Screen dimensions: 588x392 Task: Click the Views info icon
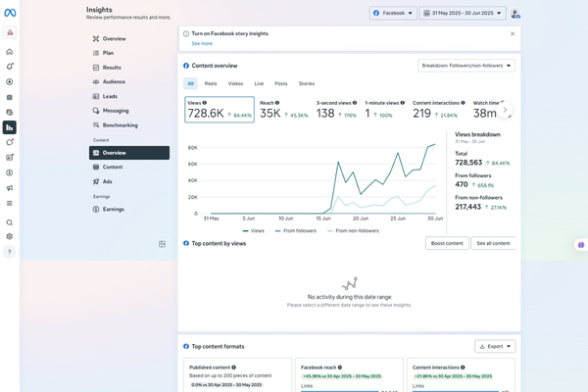204,102
